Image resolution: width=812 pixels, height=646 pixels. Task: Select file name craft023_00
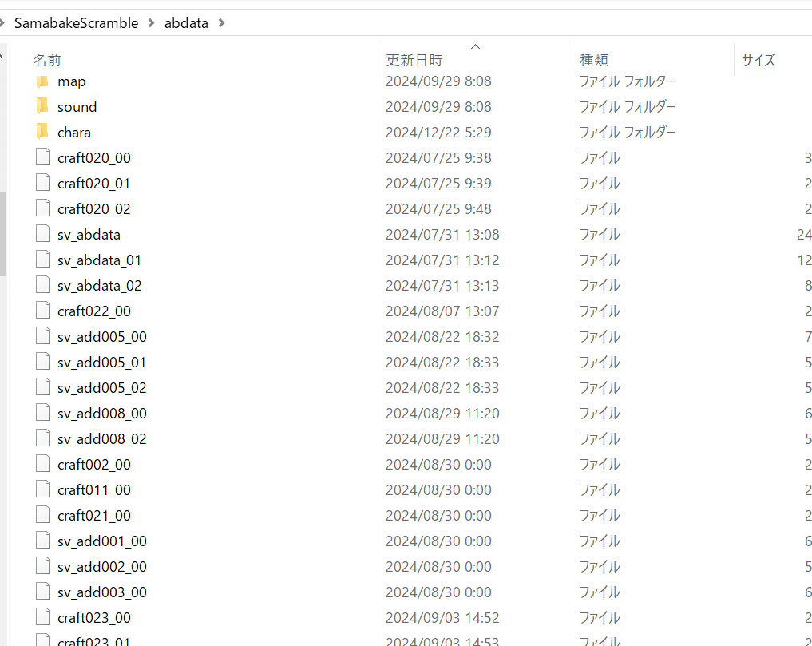pyautogui.click(x=93, y=618)
